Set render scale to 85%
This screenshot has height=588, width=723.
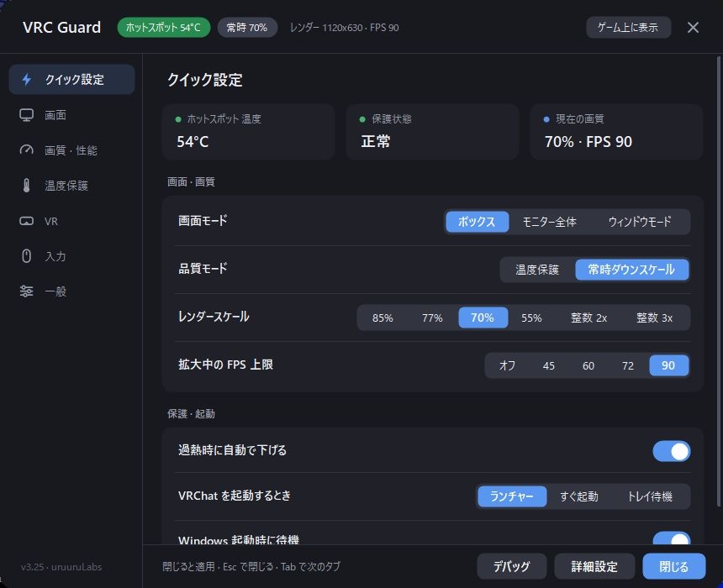[383, 318]
